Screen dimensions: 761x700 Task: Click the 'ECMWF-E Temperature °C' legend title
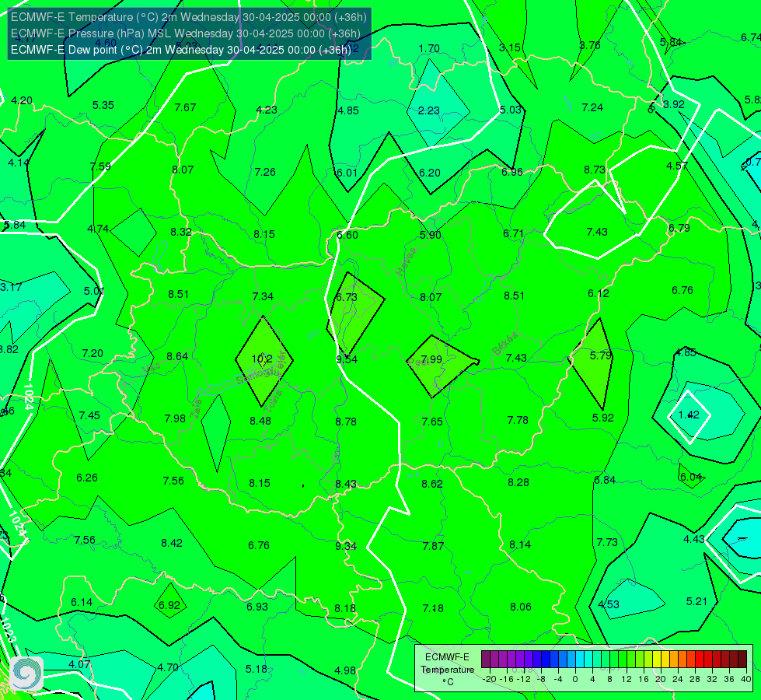tap(447, 670)
